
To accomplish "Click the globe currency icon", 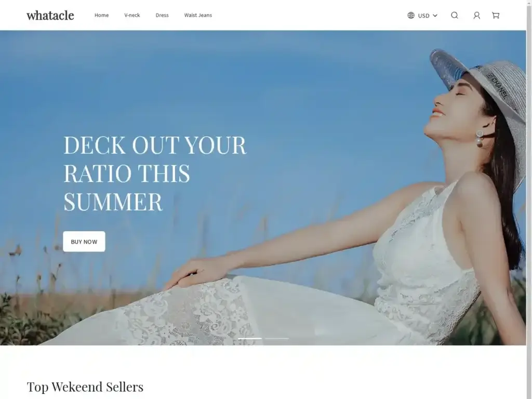I will [x=411, y=15].
